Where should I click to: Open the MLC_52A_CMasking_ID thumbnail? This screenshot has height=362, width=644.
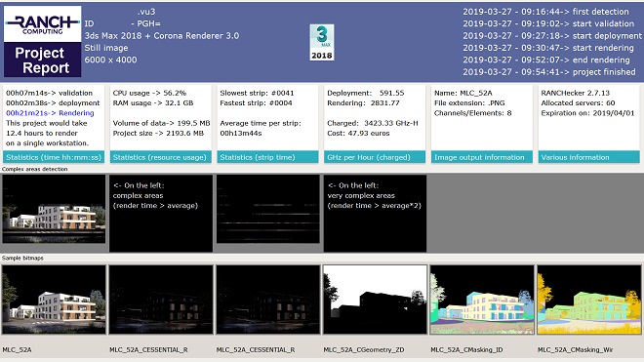(482, 300)
